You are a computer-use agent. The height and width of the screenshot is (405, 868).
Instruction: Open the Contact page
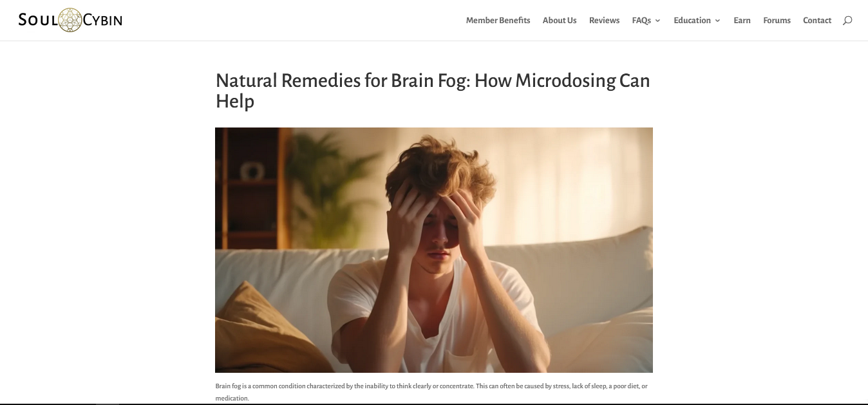click(x=817, y=21)
